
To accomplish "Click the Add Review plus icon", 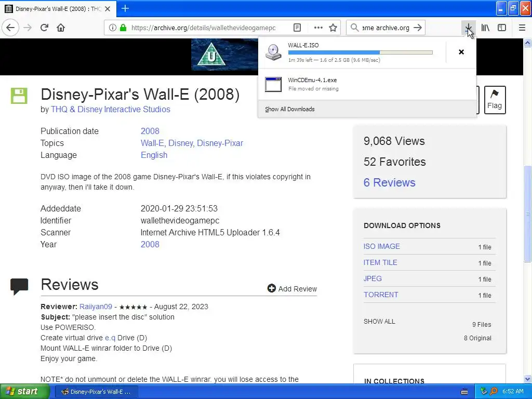I will (271, 288).
